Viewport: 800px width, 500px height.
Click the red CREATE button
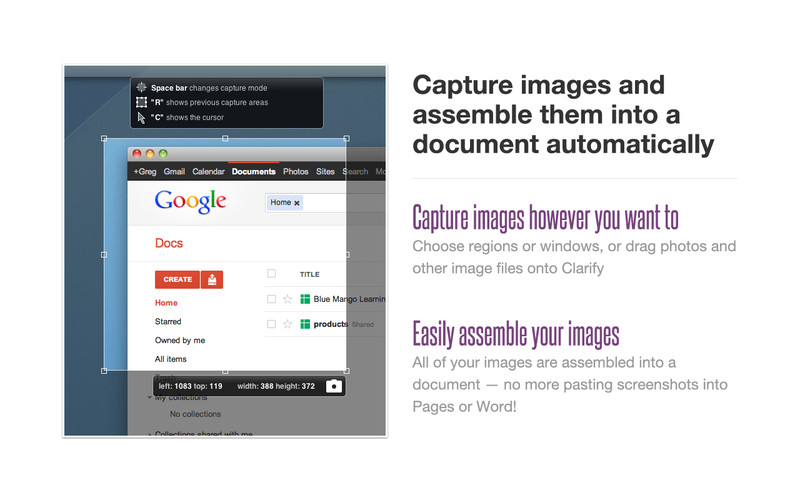177,280
